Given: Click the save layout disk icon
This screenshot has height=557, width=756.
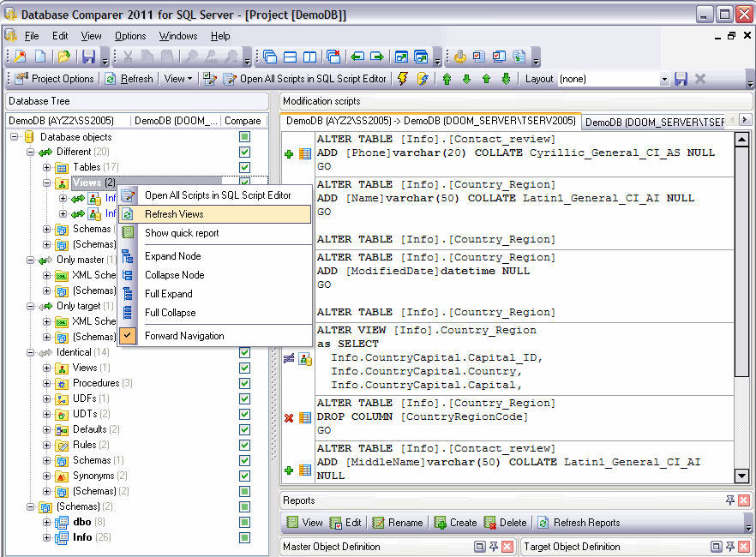Looking at the screenshot, I should tap(681, 78).
